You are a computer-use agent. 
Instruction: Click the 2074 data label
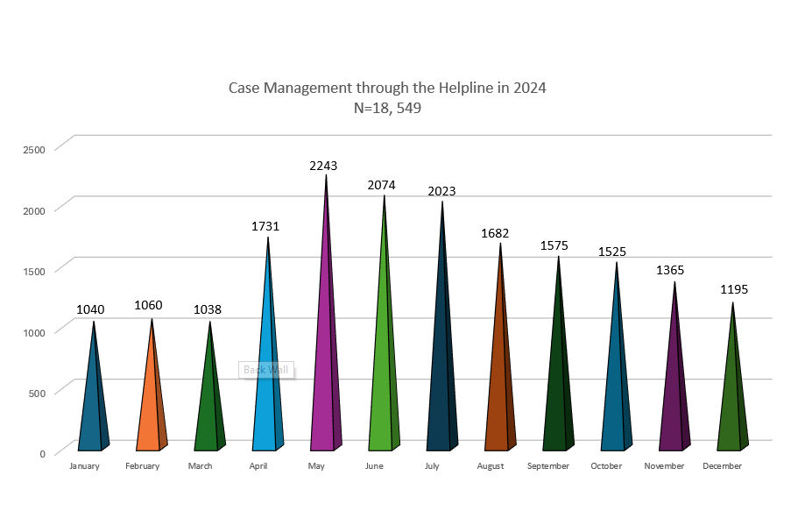382,186
